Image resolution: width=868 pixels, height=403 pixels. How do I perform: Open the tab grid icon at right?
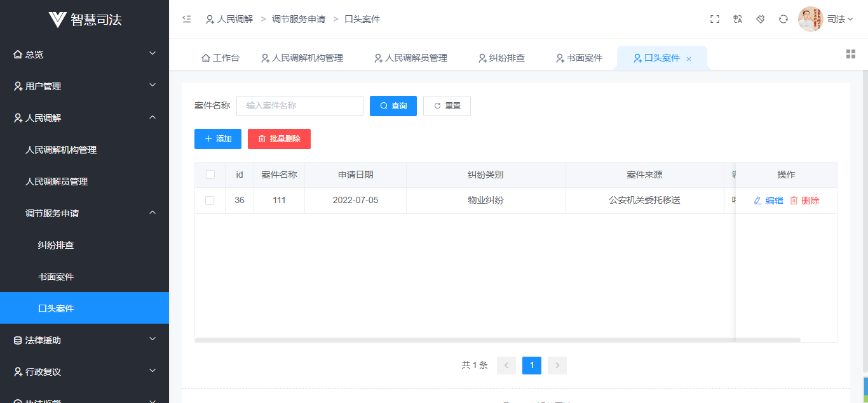851,54
